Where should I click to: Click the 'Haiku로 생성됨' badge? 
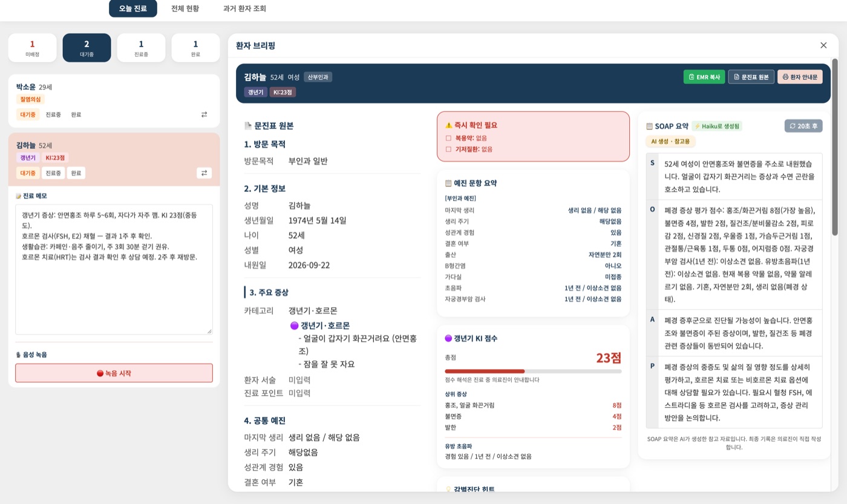(717, 126)
